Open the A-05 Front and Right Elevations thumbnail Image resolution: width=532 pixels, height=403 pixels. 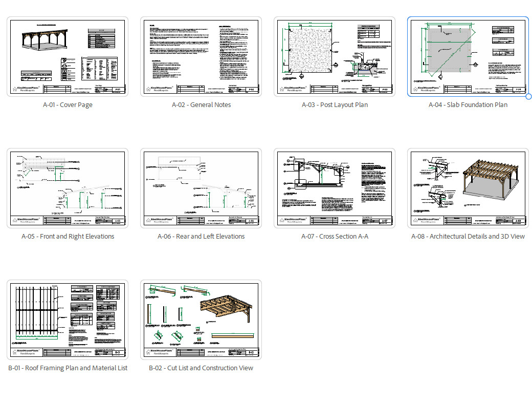(x=68, y=188)
